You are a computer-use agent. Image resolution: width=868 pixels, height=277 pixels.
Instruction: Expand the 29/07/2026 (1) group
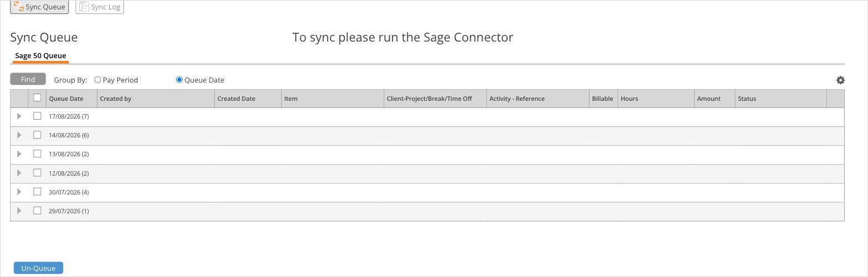(19, 211)
